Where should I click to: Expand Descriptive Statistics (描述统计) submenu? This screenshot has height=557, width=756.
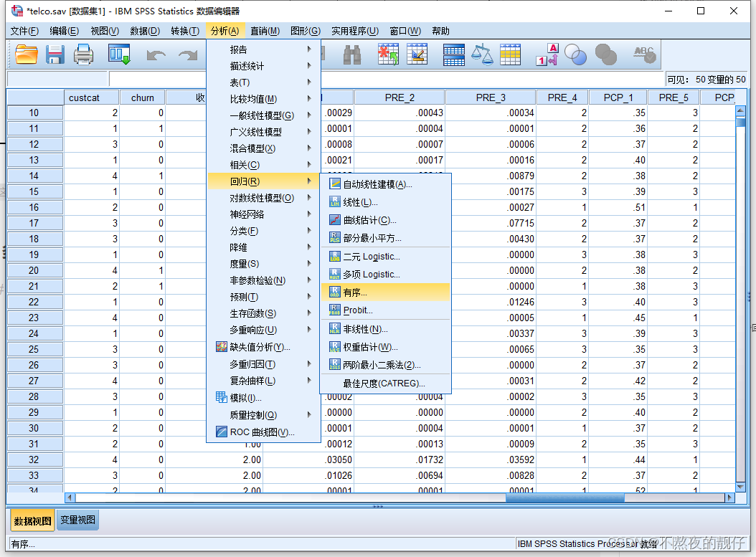(x=263, y=65)
